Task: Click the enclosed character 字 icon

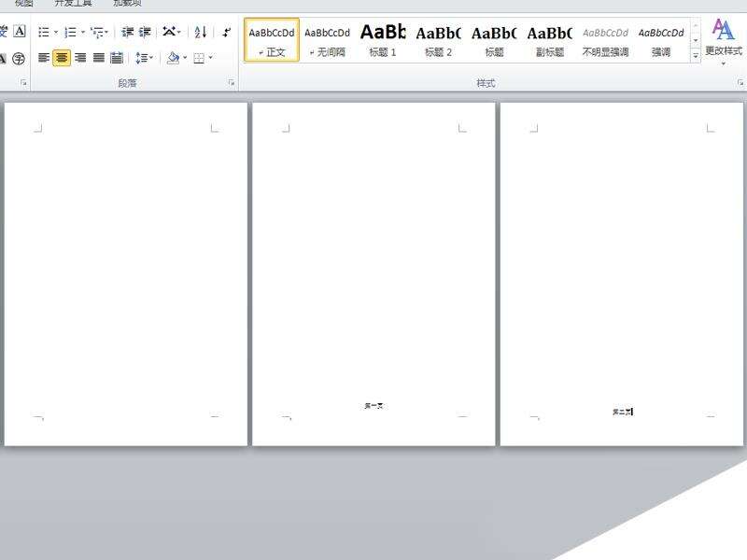Action: 19,59
